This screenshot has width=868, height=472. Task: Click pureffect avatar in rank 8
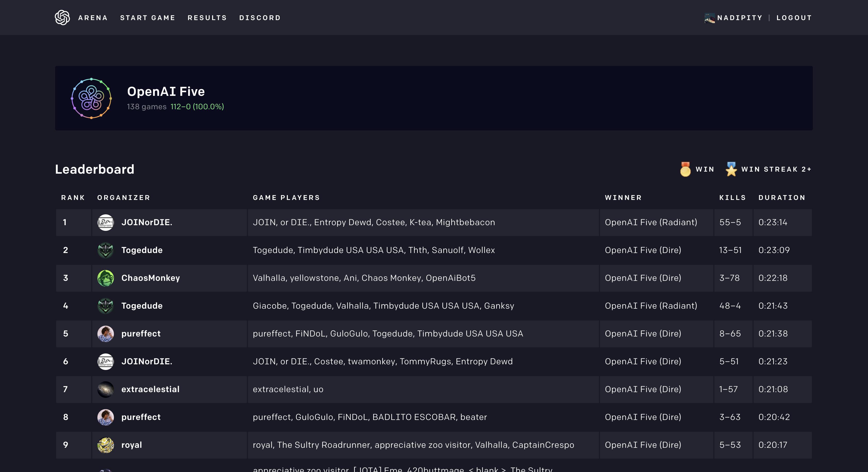point(105,417)
